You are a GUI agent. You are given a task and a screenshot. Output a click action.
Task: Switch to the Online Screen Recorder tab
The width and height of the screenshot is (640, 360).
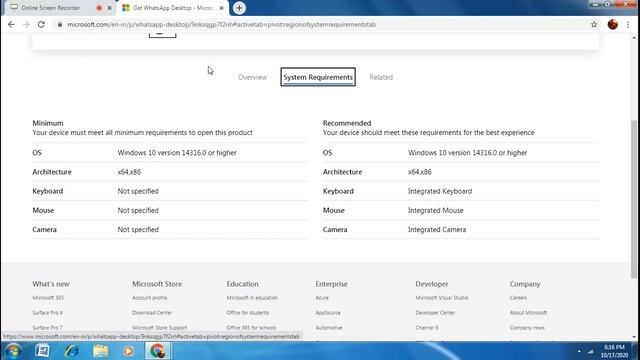pyautogui.click(x=51, y=8)
